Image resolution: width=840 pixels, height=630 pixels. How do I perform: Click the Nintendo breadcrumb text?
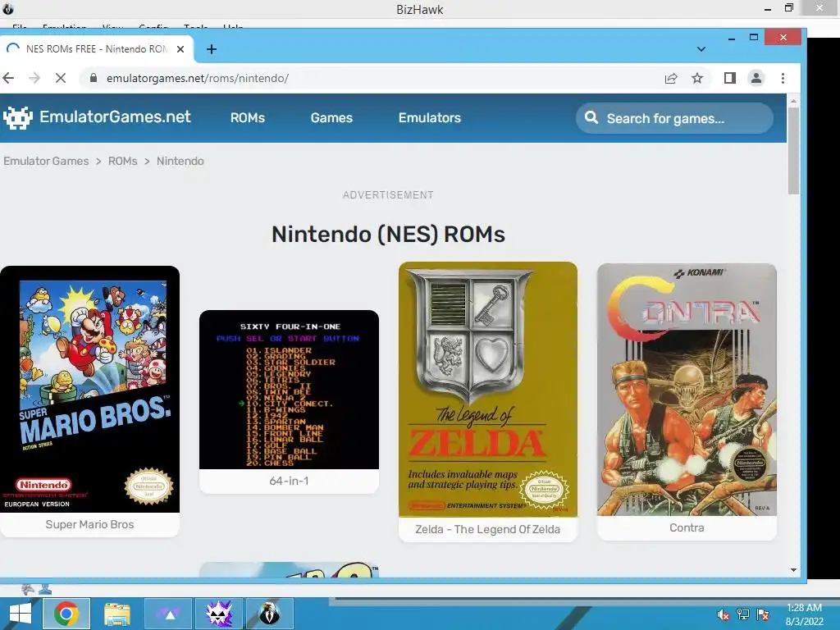point(180,162)
